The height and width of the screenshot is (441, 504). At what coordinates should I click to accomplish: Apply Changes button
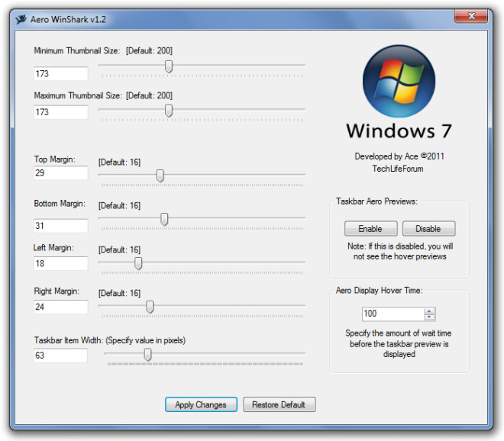pyautogui.click(x=201, y=404)
